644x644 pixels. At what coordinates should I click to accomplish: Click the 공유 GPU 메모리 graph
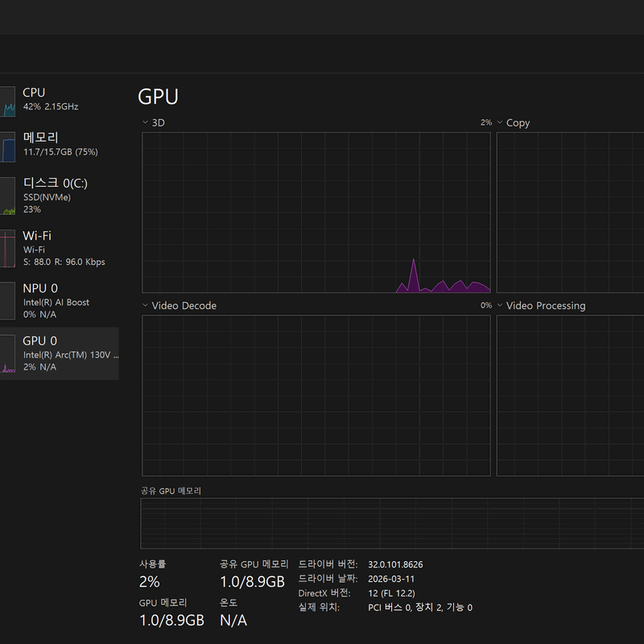point(392,523)
